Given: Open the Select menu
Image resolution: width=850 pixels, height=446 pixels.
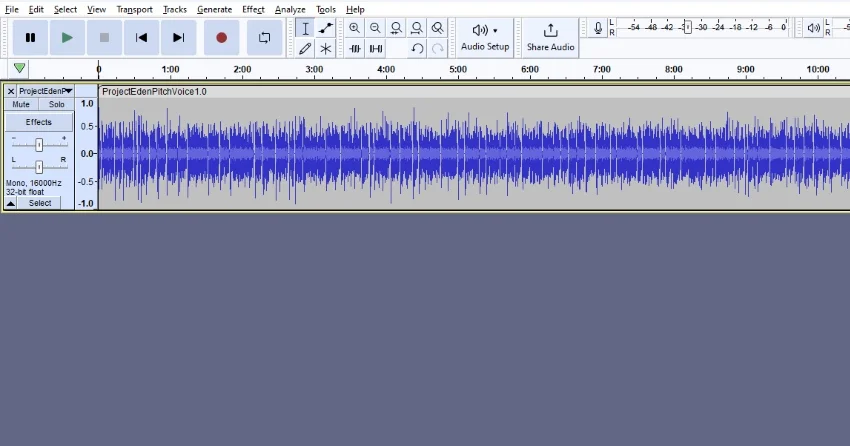Looking at the screenshot, I should (65, 9).
